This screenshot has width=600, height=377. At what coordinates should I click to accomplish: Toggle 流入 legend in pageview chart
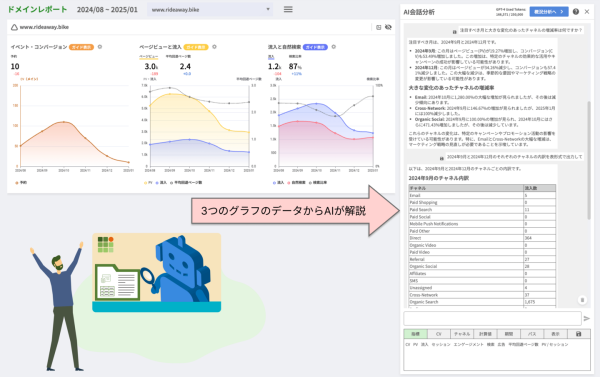click(161, 183)
